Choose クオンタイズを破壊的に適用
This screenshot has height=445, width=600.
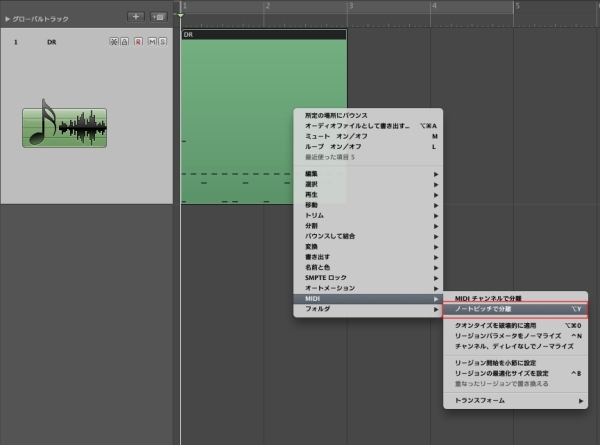point(515,325)
